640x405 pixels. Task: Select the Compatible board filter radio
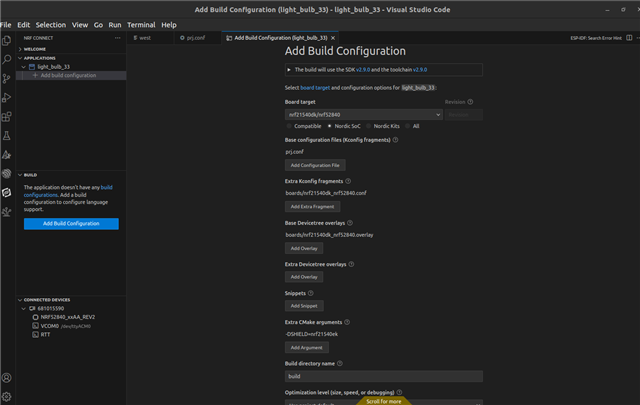(289, 126)
